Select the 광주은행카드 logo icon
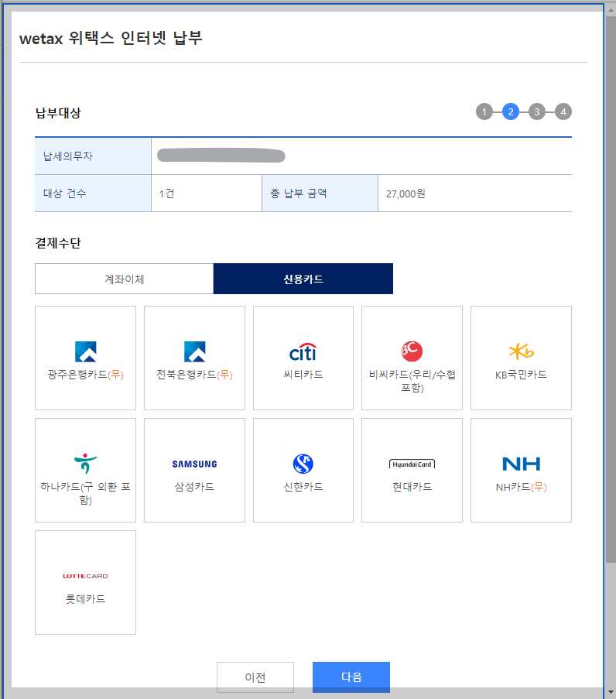The image size is (616, 699). click(86, 351)
